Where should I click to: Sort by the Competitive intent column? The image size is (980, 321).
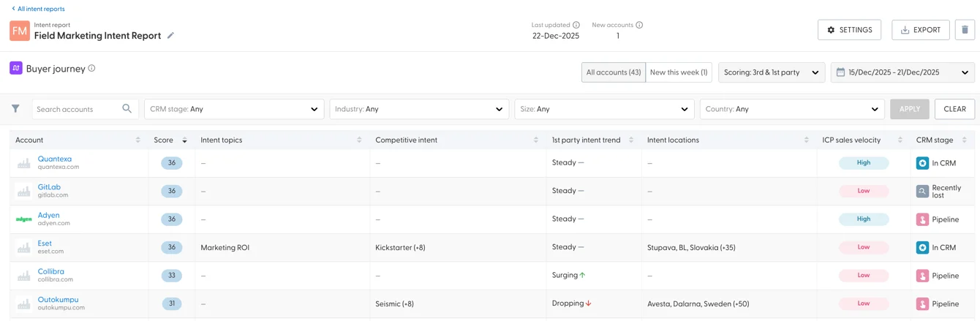point(536,140)
